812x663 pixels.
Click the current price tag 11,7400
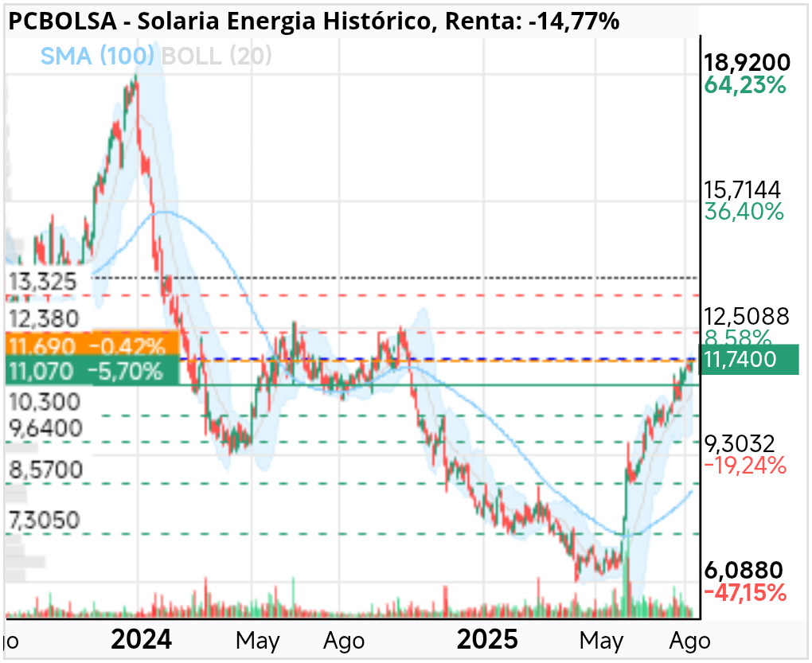749,359
